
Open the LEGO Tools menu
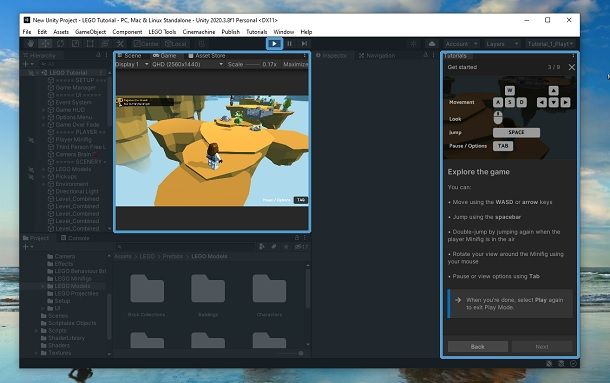pyautogui.click(x=162, y=32)
